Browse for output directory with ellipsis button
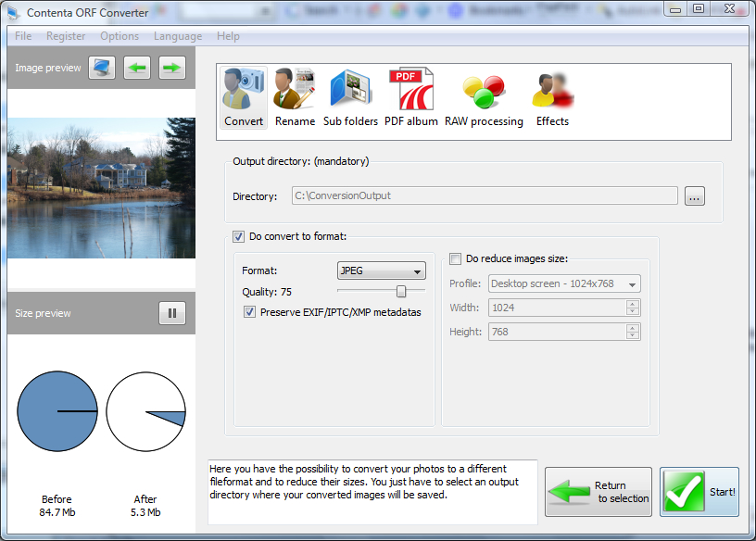Screen dimensions: 756x541 coord(694,196)
